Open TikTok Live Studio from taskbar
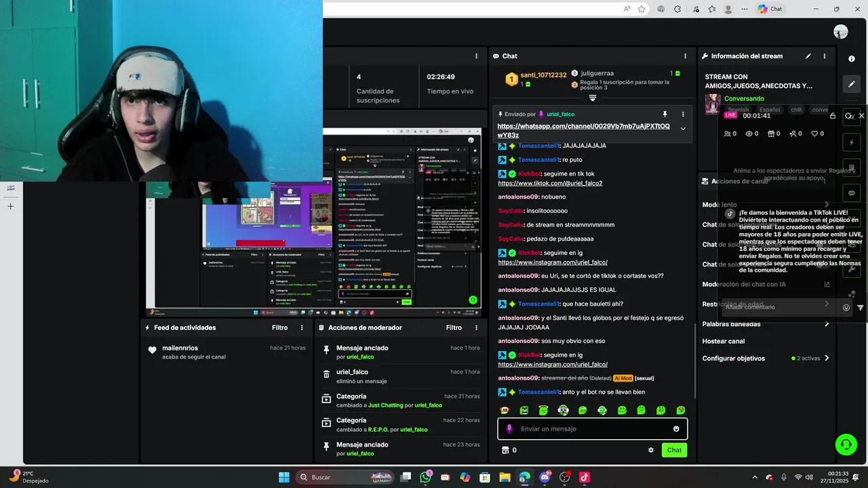 585,477
